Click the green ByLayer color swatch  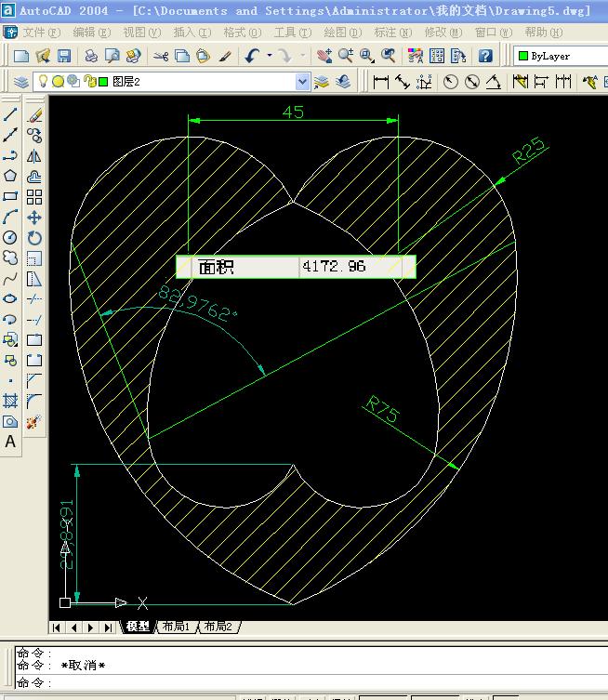coord(523,56)
